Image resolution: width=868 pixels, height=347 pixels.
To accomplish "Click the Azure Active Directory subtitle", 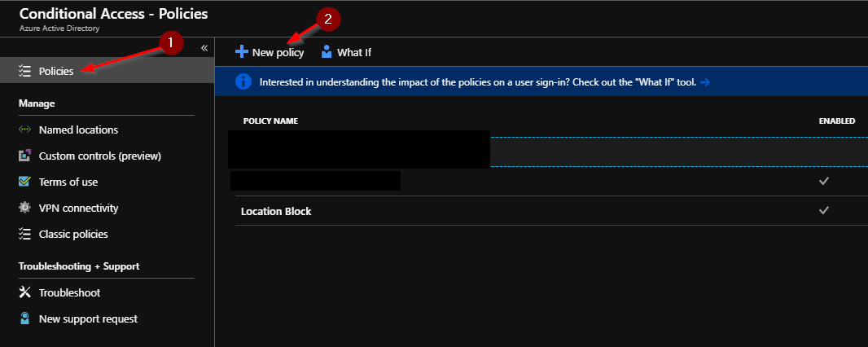I will [x=59, y=29].
